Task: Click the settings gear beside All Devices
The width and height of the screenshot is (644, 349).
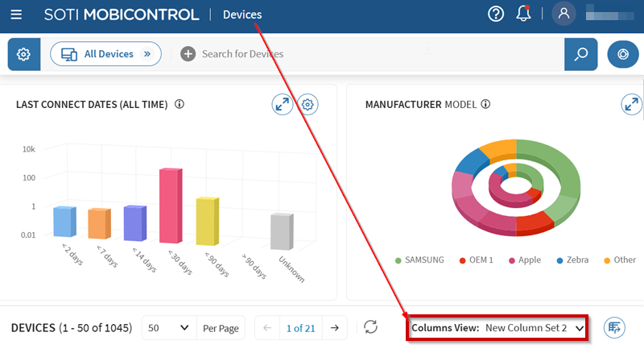Action: click(24, 54)
